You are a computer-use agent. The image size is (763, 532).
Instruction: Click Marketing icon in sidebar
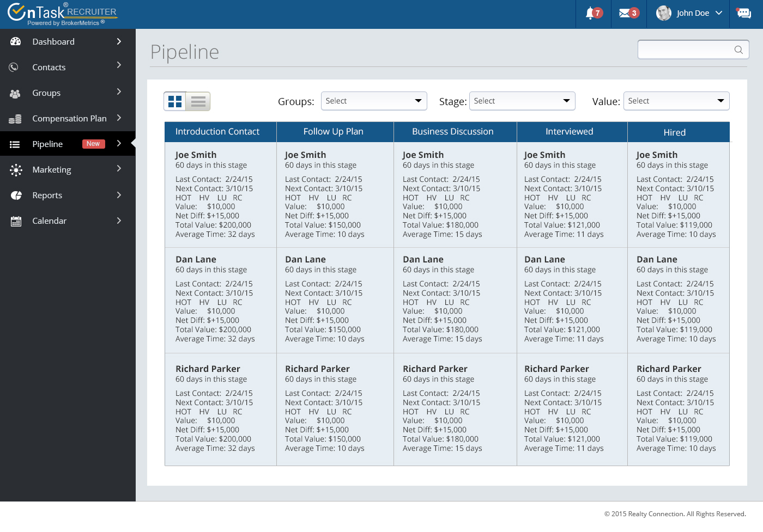(x=16, y=170)
